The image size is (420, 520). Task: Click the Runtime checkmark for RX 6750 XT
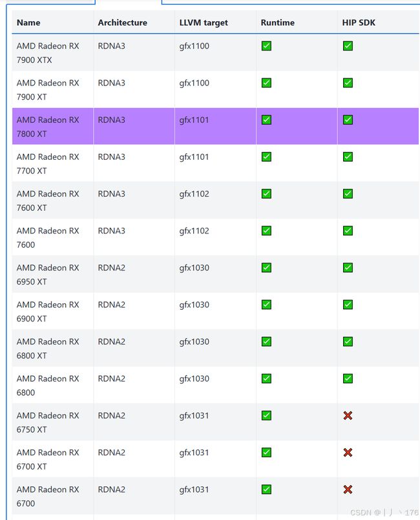coord(266,415)
